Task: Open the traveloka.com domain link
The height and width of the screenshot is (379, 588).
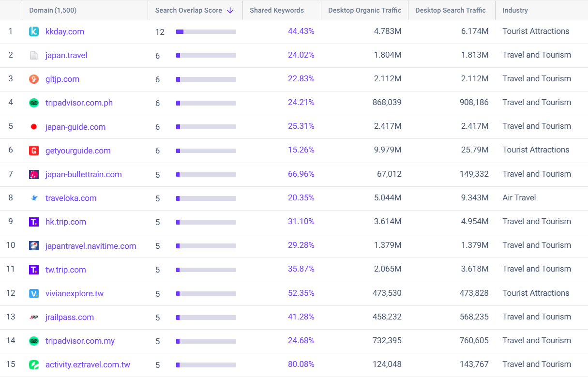Action: pos(71,198)
